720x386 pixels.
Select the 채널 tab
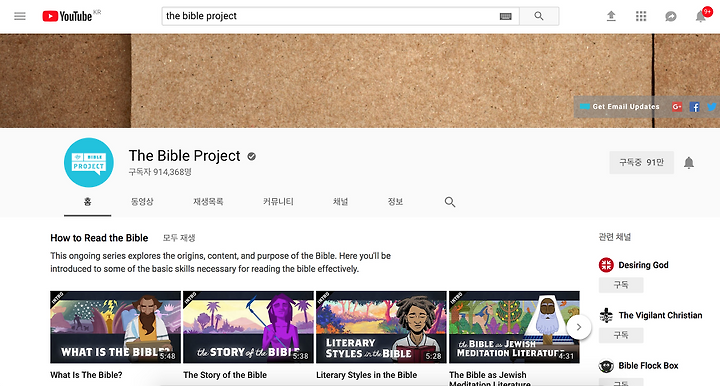(340, 202)
